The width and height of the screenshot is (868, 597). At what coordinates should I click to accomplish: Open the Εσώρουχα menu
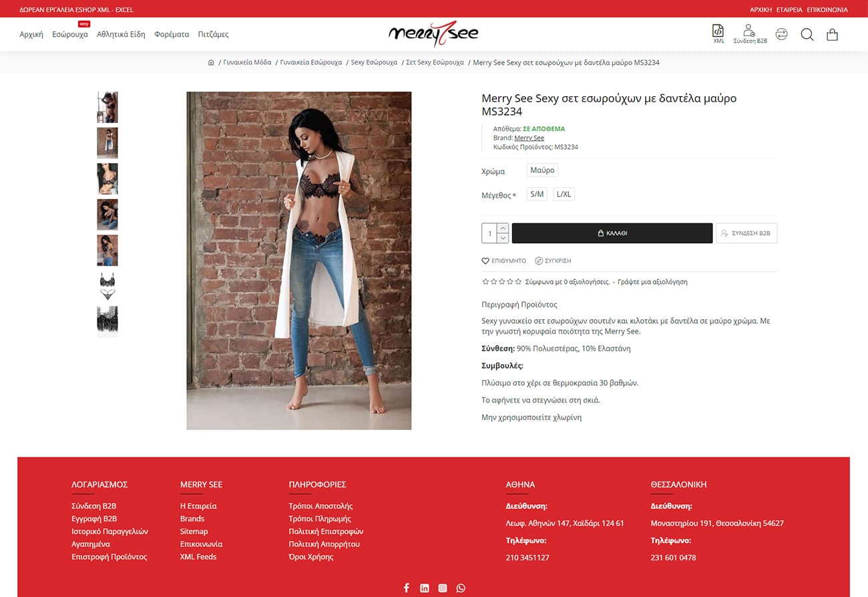70,34
